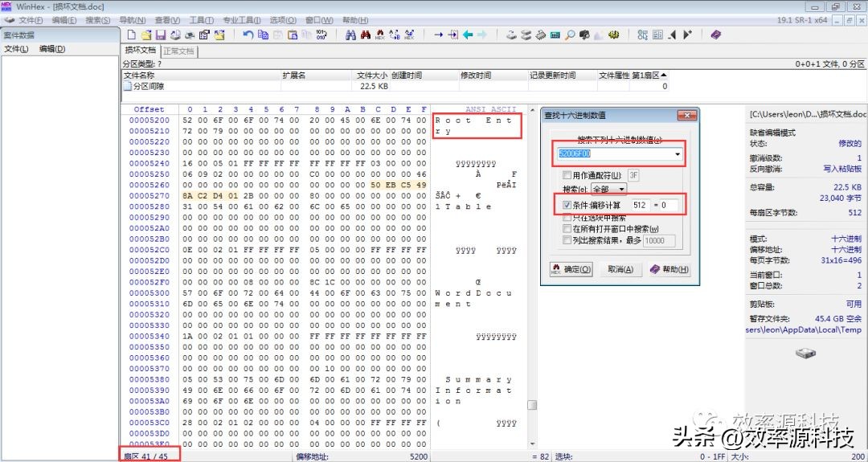Open the 帮助 menu in menu bar

[355, 20]
